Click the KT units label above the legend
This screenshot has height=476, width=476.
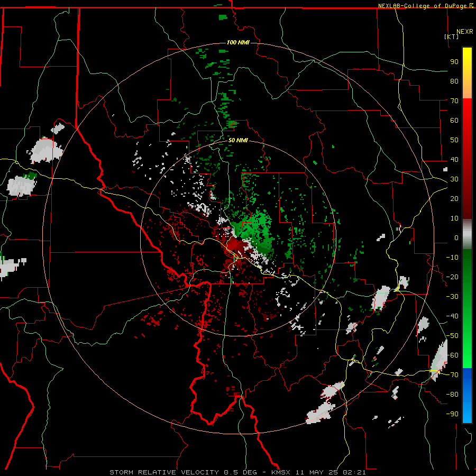(x=452, y=36)
